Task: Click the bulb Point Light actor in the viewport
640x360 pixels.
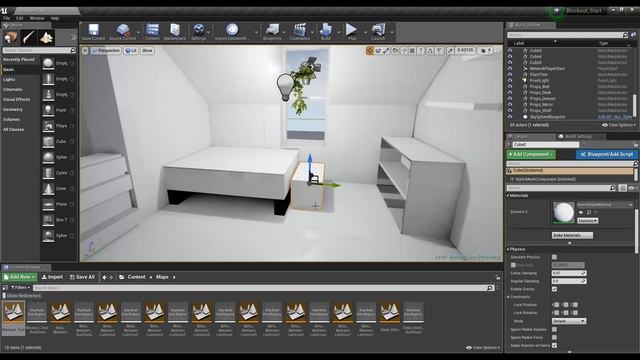Action: pyautogui.click(x=285, y=87)
